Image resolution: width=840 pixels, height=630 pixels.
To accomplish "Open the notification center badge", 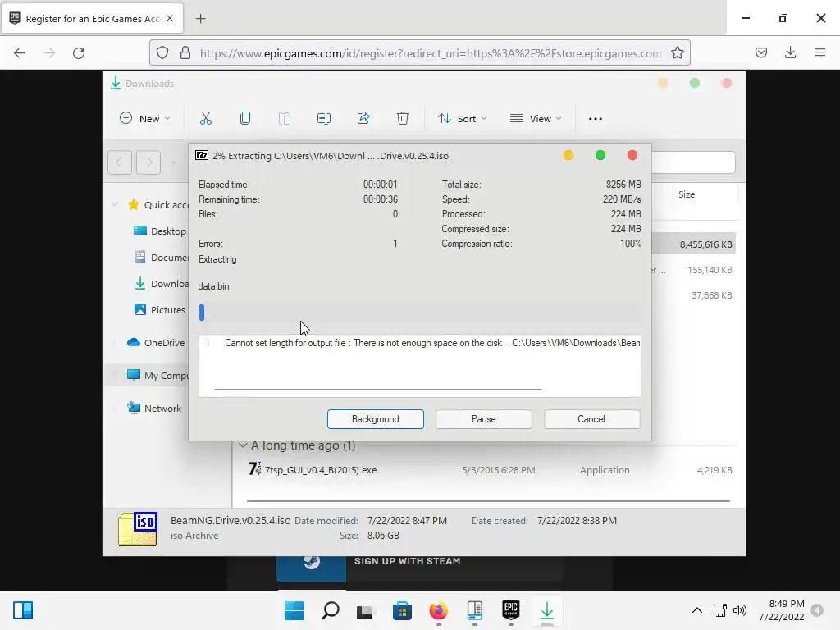I will (817, 610).
